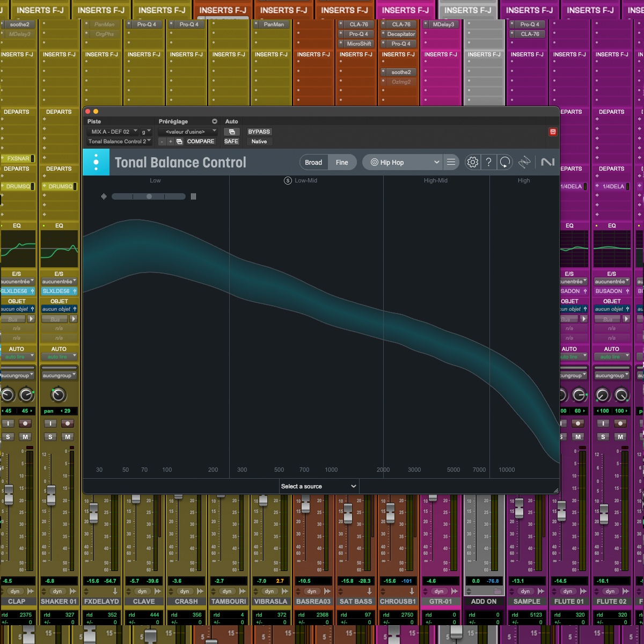Image resolution: width=644 pixels, height=644 pixels.
Task: Mute the CLAP channel
Action: pos(25,437)
